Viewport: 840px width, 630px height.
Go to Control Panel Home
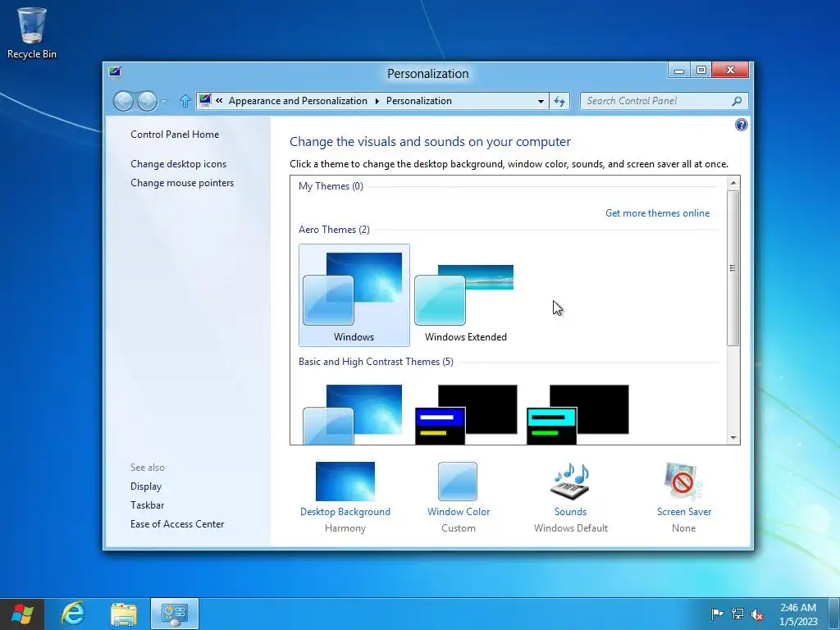pos(175,135)
